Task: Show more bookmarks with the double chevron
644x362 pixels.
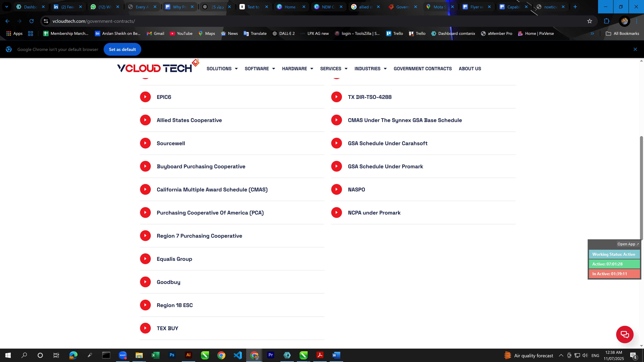Action: click(x=592, y=34)
